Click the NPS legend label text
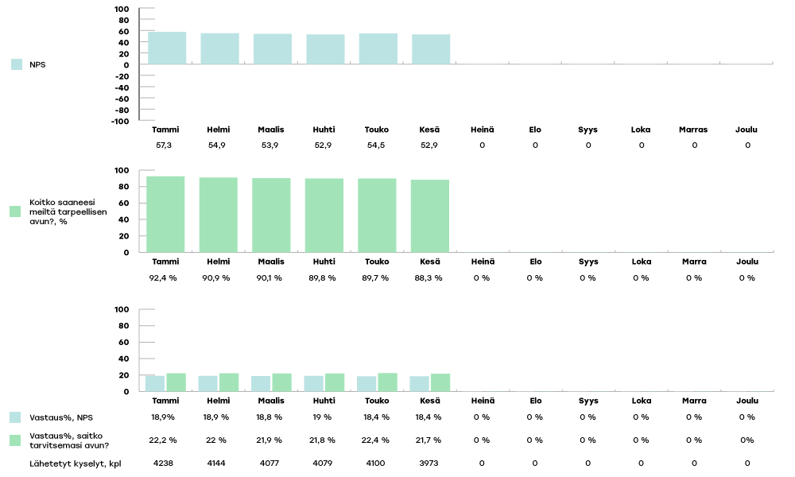795x477 pixels. pyautogui.click(x=38, y=65)
